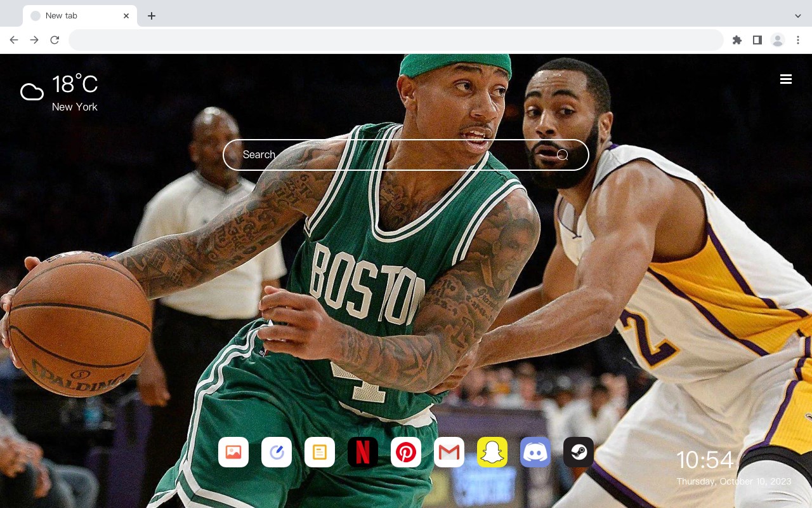
Task: Toggle the browser side panel
Action: [x=757, y=40]
